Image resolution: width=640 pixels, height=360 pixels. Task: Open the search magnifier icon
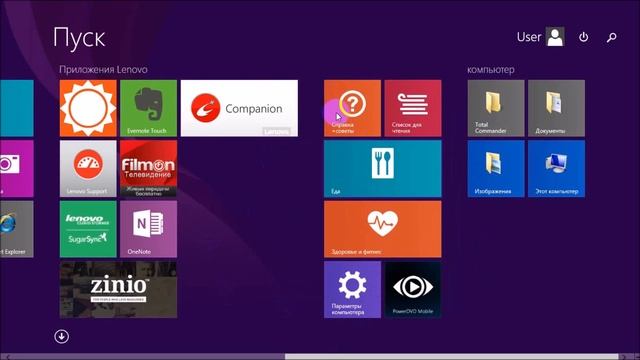point(611,38)
